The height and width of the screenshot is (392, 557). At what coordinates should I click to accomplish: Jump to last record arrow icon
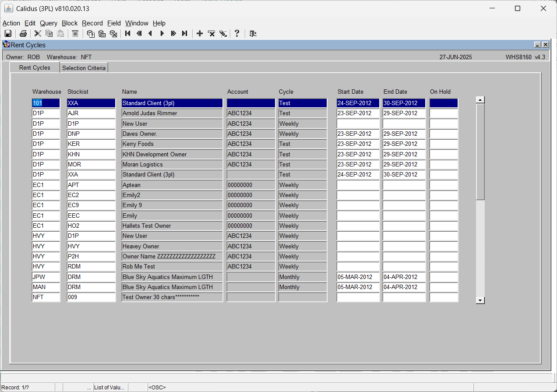pos(185,34)
